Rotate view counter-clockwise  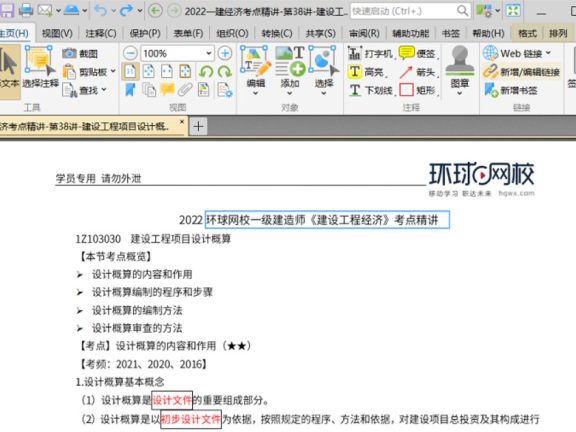206,72
